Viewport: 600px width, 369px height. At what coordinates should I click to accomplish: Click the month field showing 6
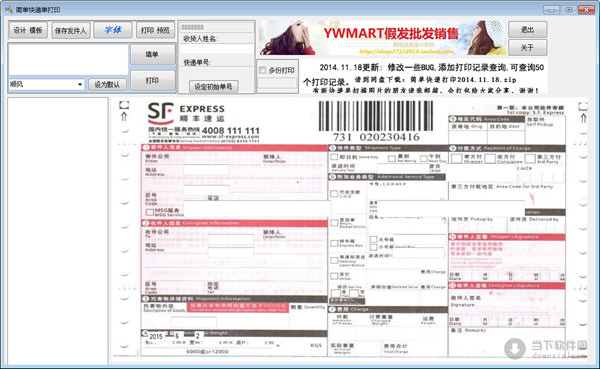(x=178, y=336)
